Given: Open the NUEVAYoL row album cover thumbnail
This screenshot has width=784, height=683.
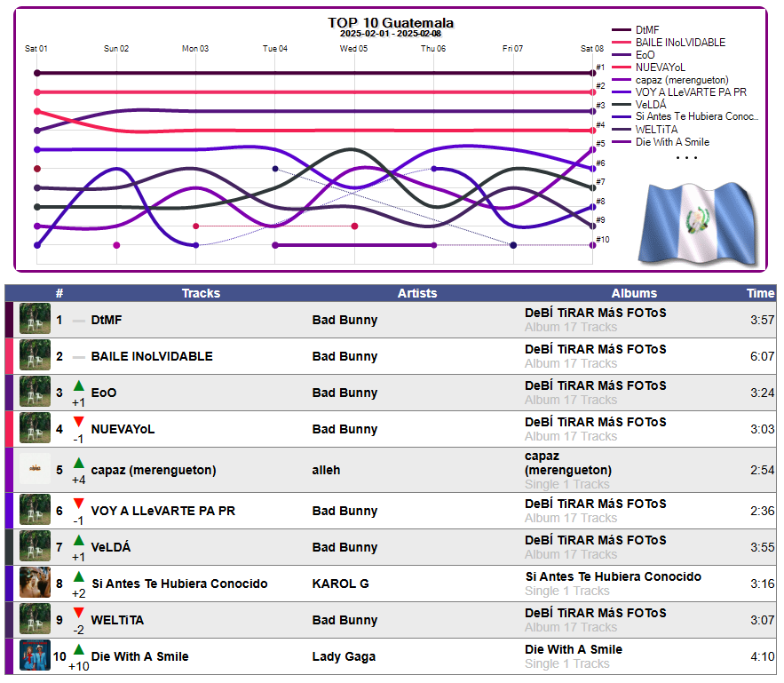Looking at the screenshot, I should pyautogui.click(x=35, y=428).
